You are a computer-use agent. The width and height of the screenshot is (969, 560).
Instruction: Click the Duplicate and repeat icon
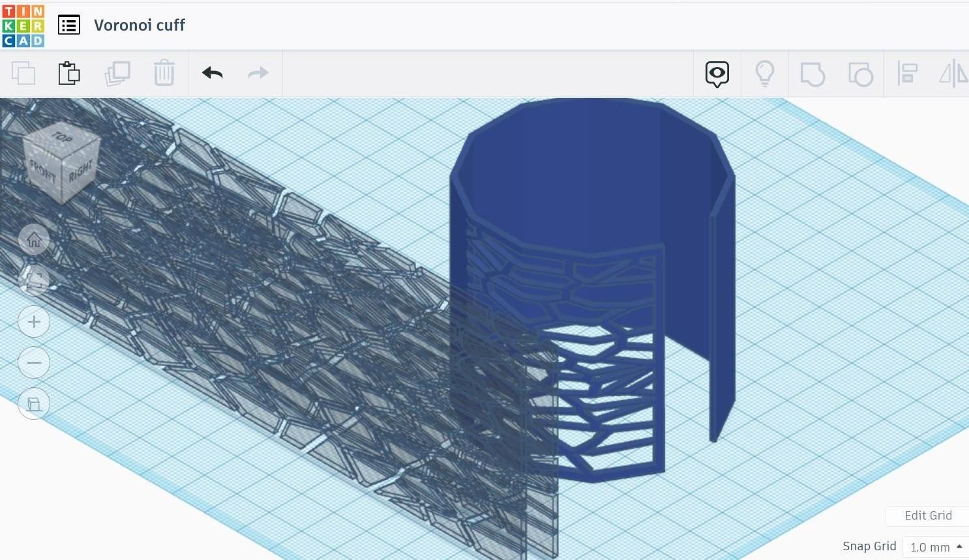tap(118, 73)
